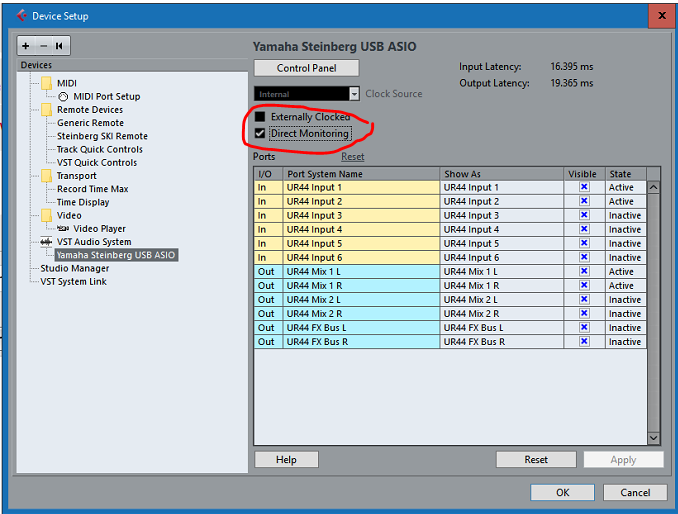Screen dimensions: 678x514
Task: Toggle visibility of UR44 Input 4
Action: [584, 229]
